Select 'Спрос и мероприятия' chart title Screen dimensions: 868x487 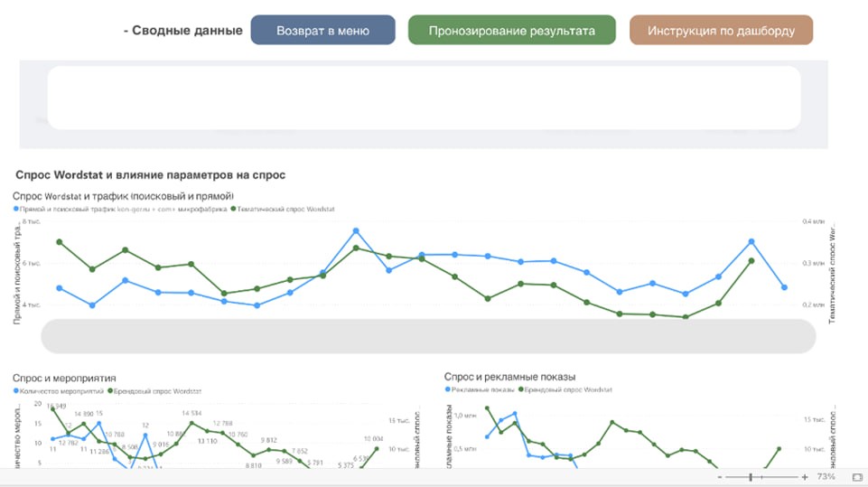point(64,379)
